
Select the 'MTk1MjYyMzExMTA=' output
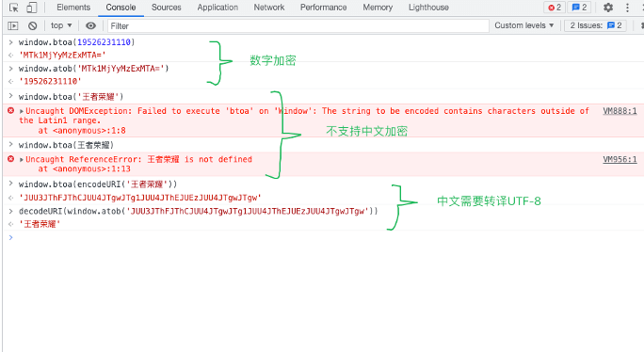(x=62, y=55)
